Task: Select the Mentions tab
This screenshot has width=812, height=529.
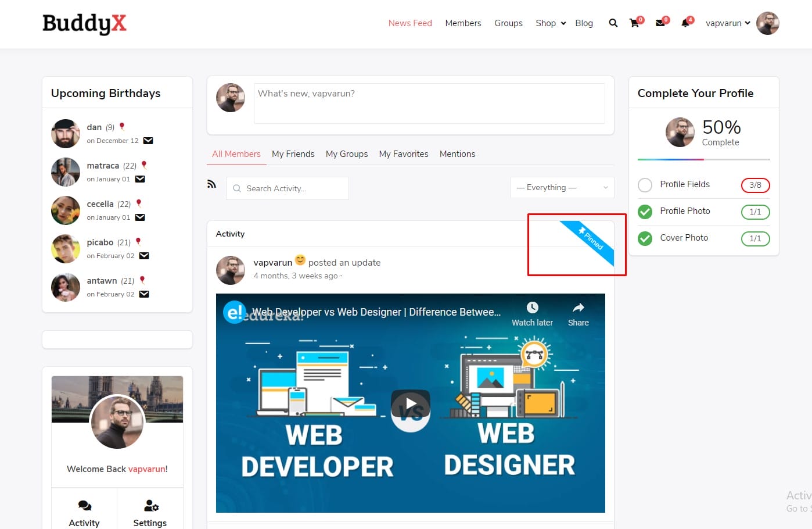Action: coord(457,154)
